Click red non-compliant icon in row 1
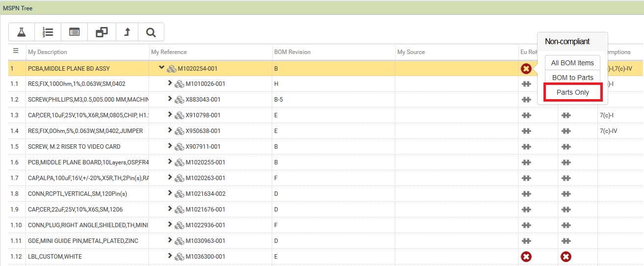Viewport: 644px width, 266px height. pyautogui.click(x=526, y=69)
